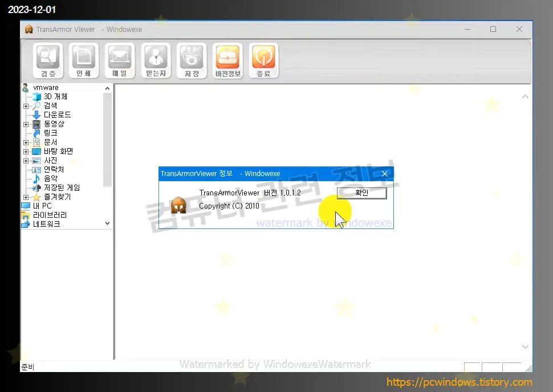Click the TransArmor Viewer title bar app icon
Viewport: 553px width, 392px height.
[x=29, y=29]
